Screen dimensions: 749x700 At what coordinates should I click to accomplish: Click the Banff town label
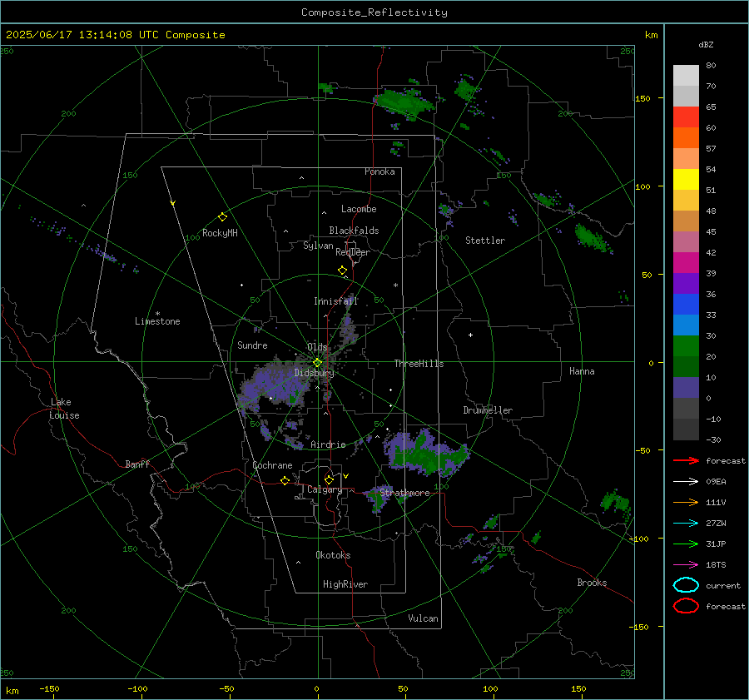(x=137, y=464)
